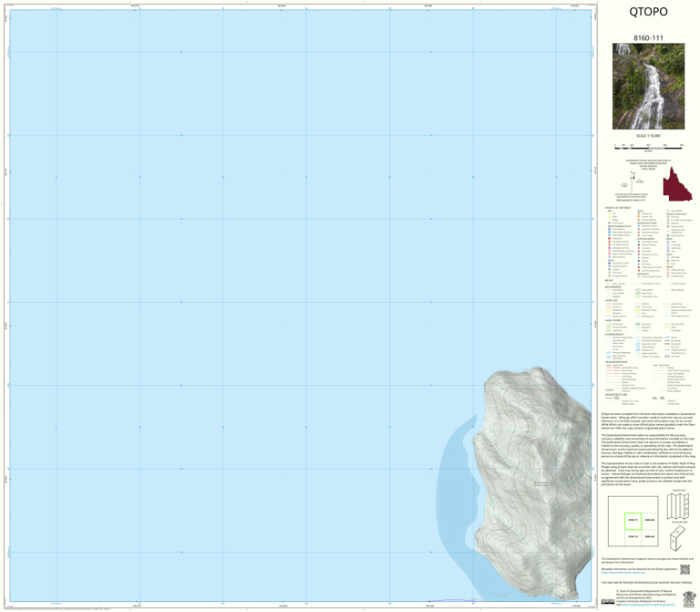Click the QTOPO title heading

pyautogui.click(x=648, y=12)
